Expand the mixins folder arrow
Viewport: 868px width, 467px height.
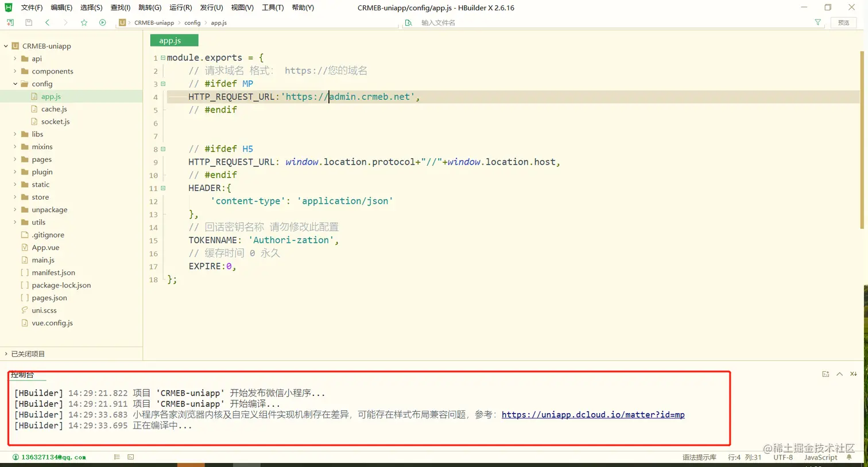15,147
